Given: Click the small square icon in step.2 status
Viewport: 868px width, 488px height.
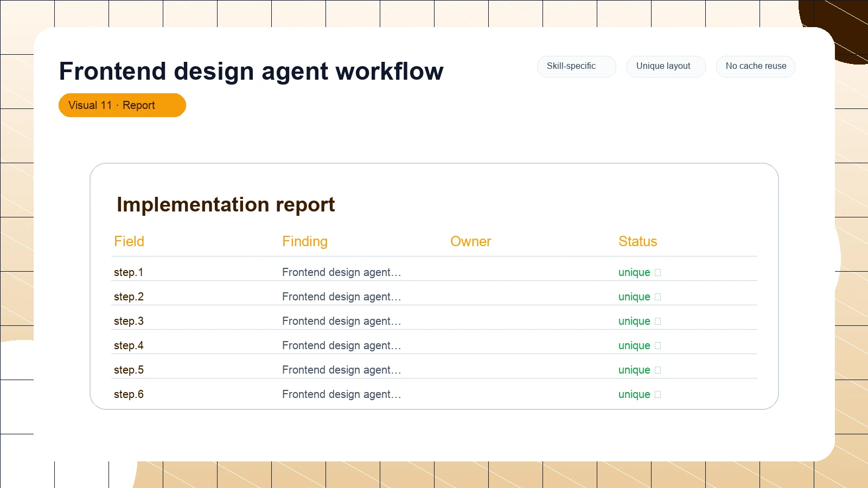Looking at the screenshot, I should click(x=658, y=297).
